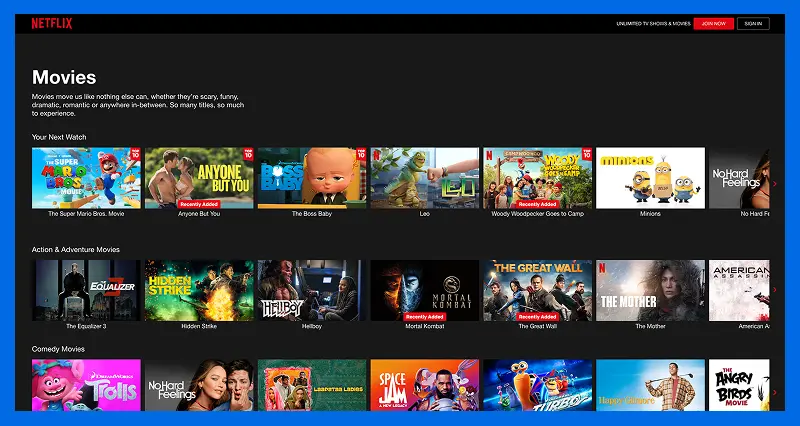Click the Movies page heading

[x=64, y=78]
